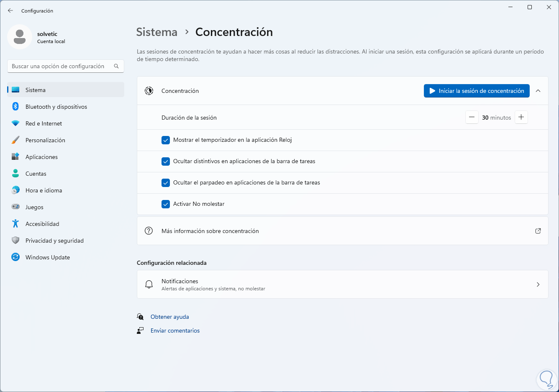This screenshot has width=559, height=392.
Task: Click the Juegos controller icon
Action: point(15,207)
